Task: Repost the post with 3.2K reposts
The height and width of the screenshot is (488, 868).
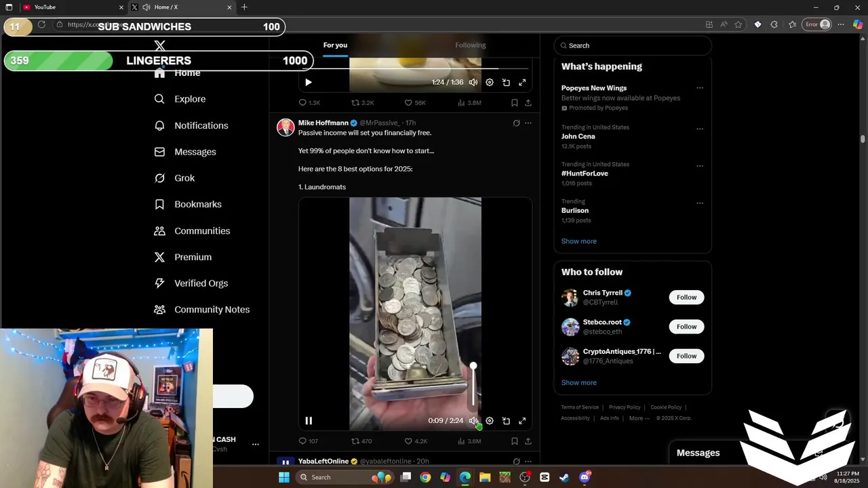Action: click(x=362, y=103)
